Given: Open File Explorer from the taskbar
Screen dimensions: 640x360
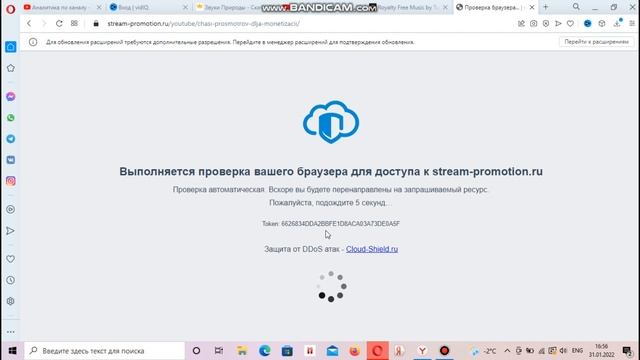Looking at the screenshot, I should click(242, 351).
